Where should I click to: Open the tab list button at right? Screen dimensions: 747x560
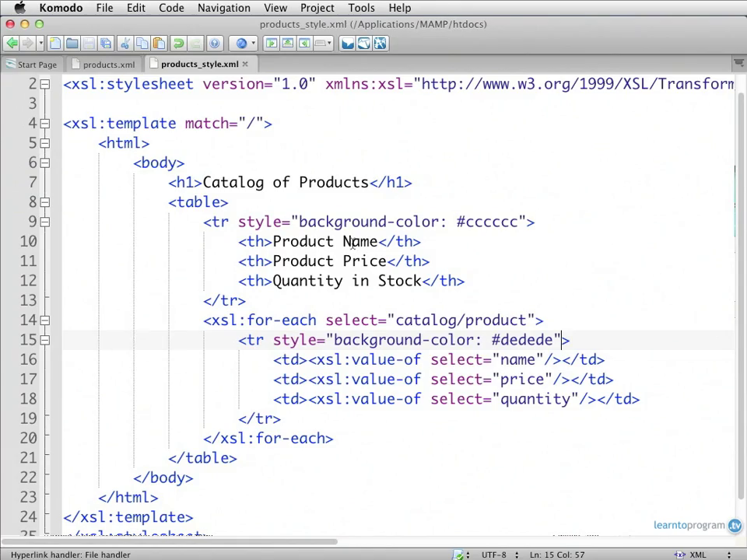coord(738,63)
